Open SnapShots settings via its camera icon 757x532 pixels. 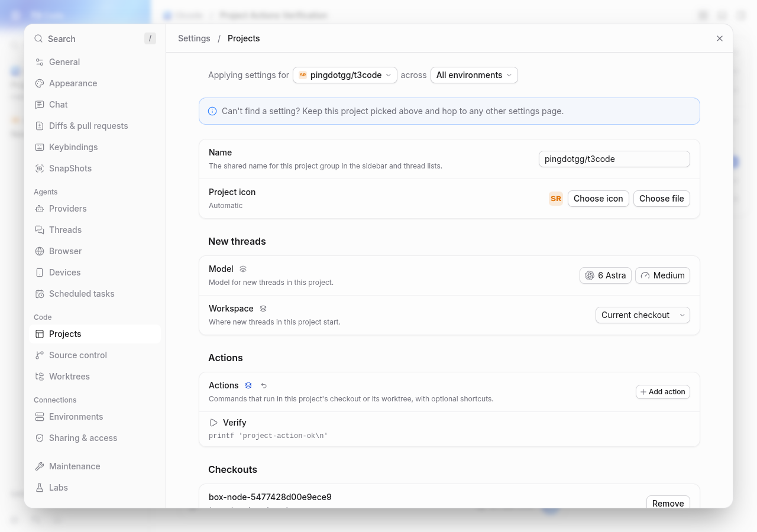coord(40,168)
